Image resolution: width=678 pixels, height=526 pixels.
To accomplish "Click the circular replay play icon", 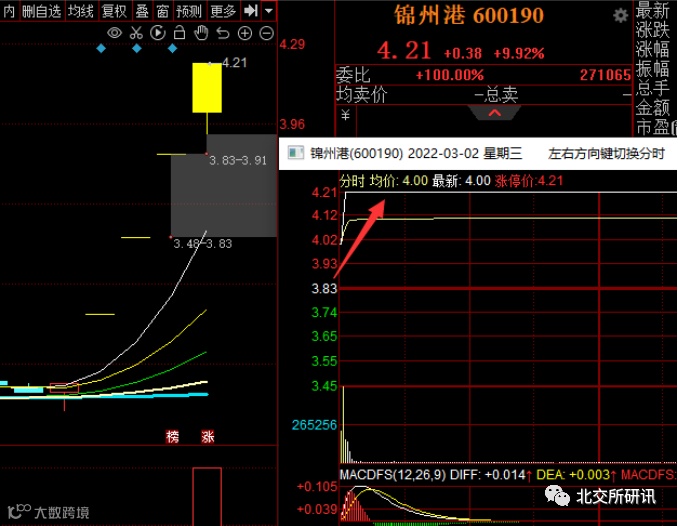I will pyautogui.click(x=158, y=33).
